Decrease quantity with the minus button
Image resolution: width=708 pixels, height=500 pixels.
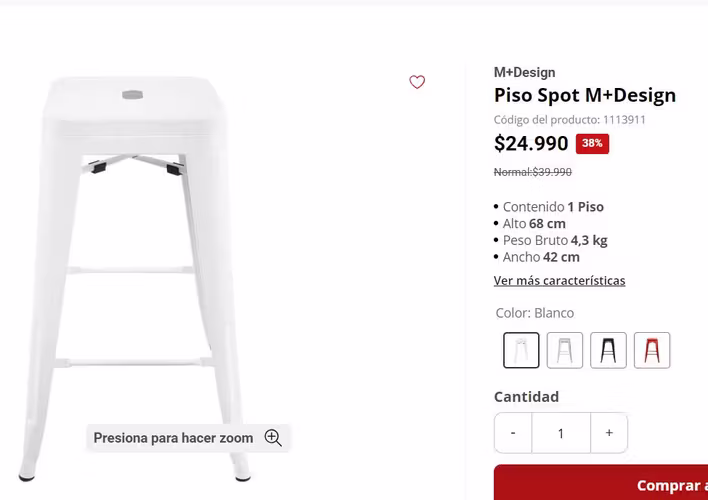coord(513,433)
